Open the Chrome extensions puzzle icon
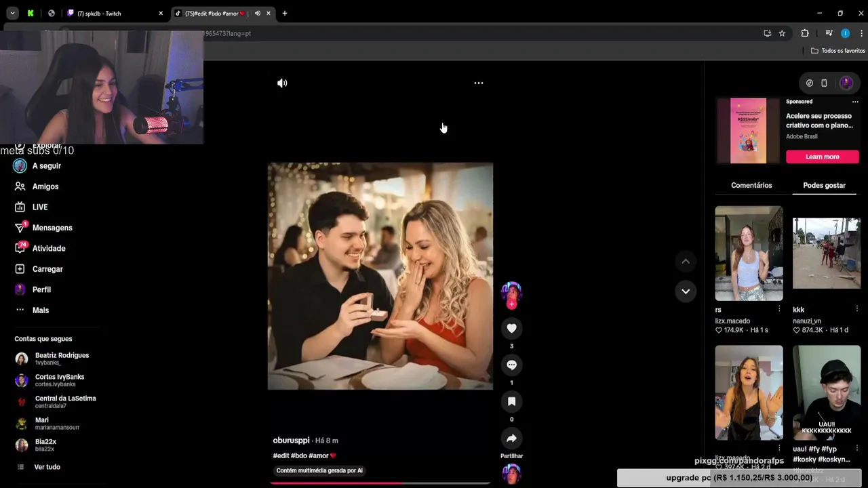This screenshot has height=488, width=868. [x=805, y=33]
